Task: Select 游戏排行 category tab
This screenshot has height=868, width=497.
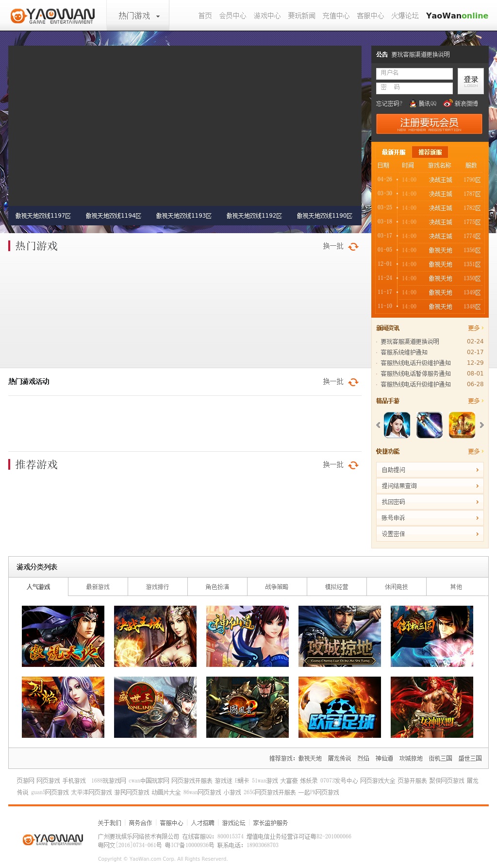Action: pyautogui.click(x=158, y=587)
